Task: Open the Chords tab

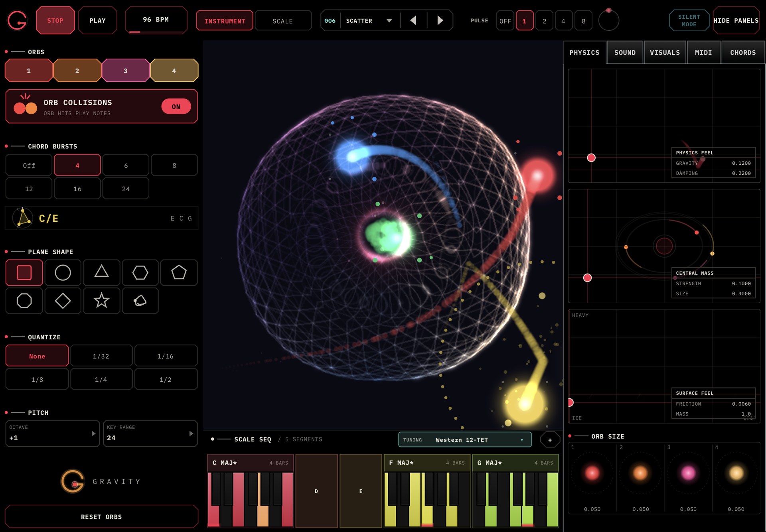Action: [743, 53]
